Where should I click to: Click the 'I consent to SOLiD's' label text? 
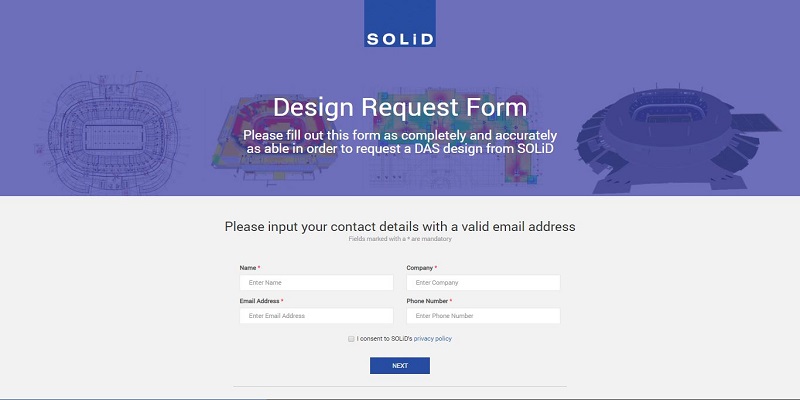384,339
